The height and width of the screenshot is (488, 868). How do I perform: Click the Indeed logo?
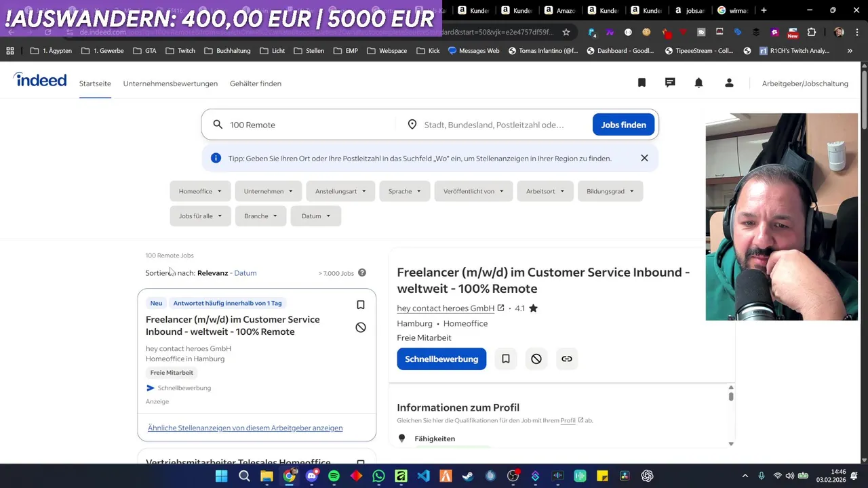tap(40, 80)
